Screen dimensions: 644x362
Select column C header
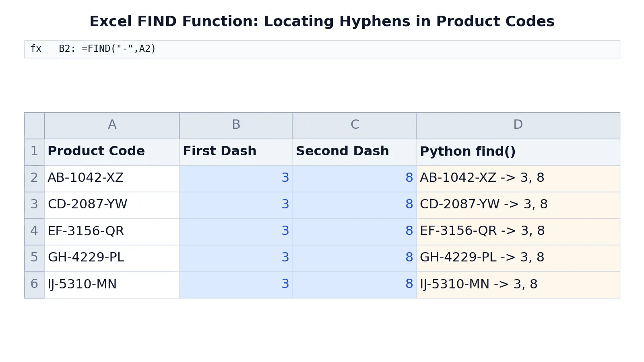click(x=355, y=125)
